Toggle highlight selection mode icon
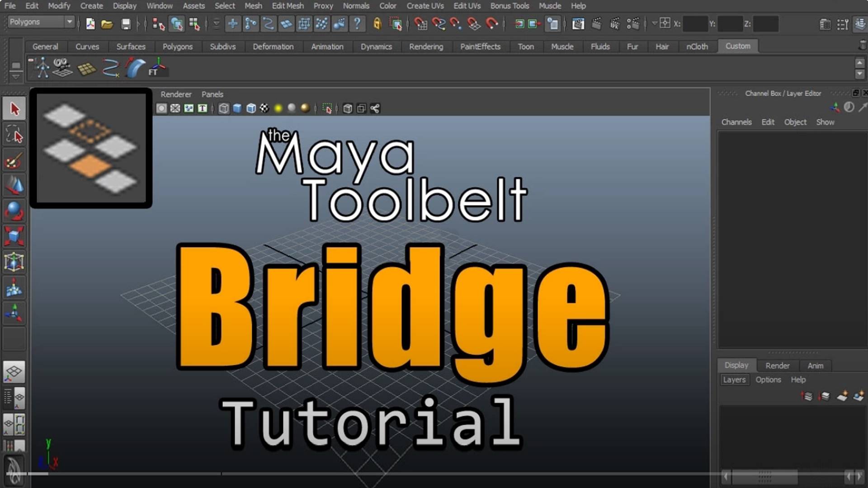Image resolution: width=868 pixels, height=488 pixels. point(396,23)
